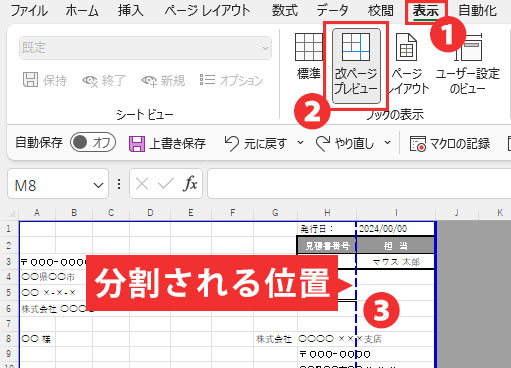This screenshot has width=511, height=368.
Task: Switch to ページ レイアウト ribbon tab
Action: pos(207,11)
